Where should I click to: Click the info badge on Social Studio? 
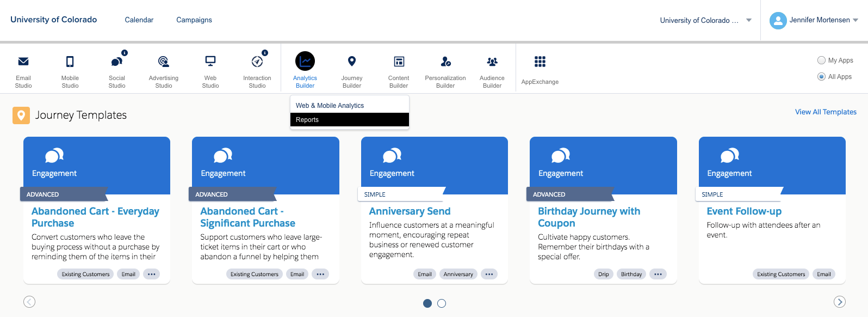pyautogui.click(x=125, y=53)
